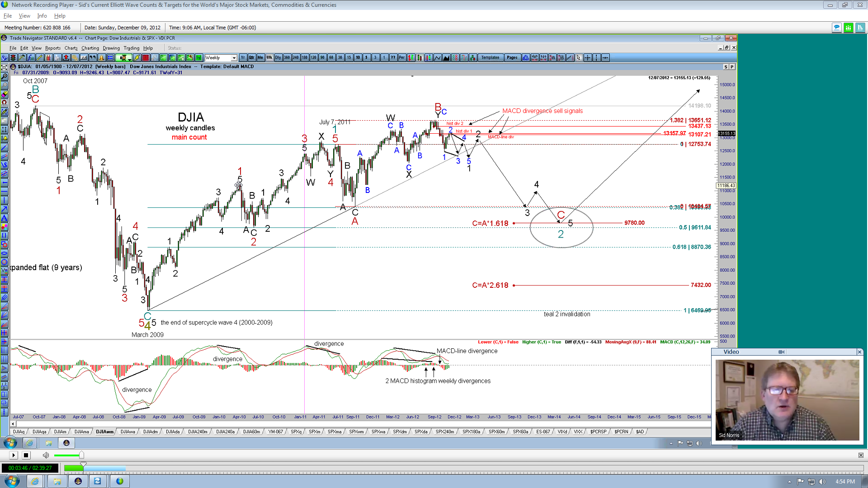Switch chart timeframe to Dly
The image size is (868, 488).
point(278,58)
